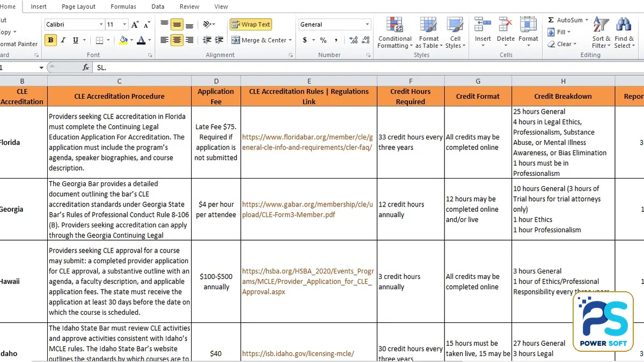This screenshot has height=362, width=644.
Task: Toggle Underline formatting
Action: (x=76, y=40)
